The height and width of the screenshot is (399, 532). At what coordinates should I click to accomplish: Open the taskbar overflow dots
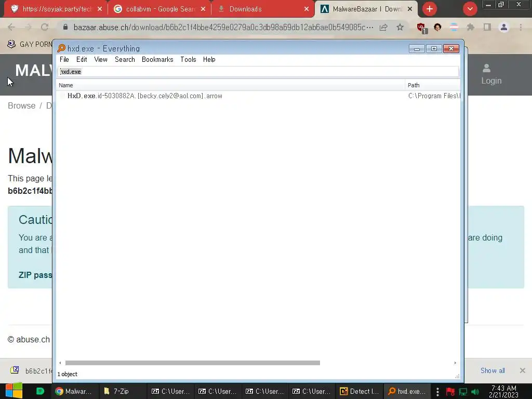437,392
